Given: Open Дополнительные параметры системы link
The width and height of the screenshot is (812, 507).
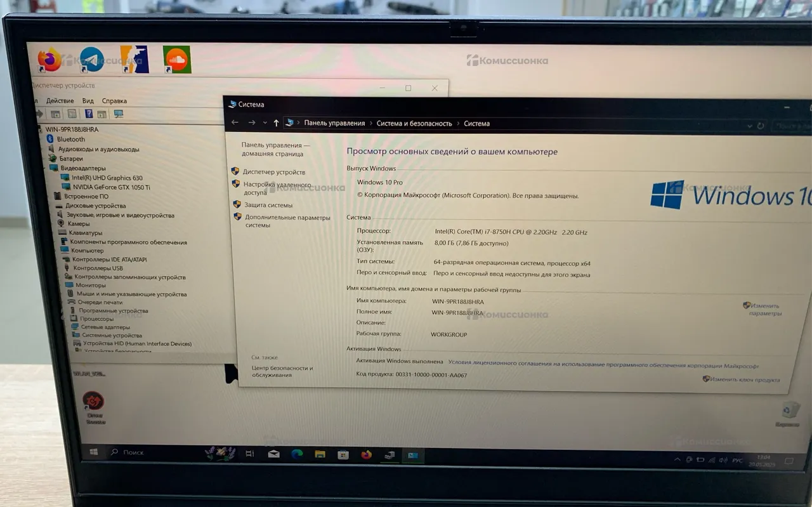Looking at the screenshot, I should [x=287, y=221].
